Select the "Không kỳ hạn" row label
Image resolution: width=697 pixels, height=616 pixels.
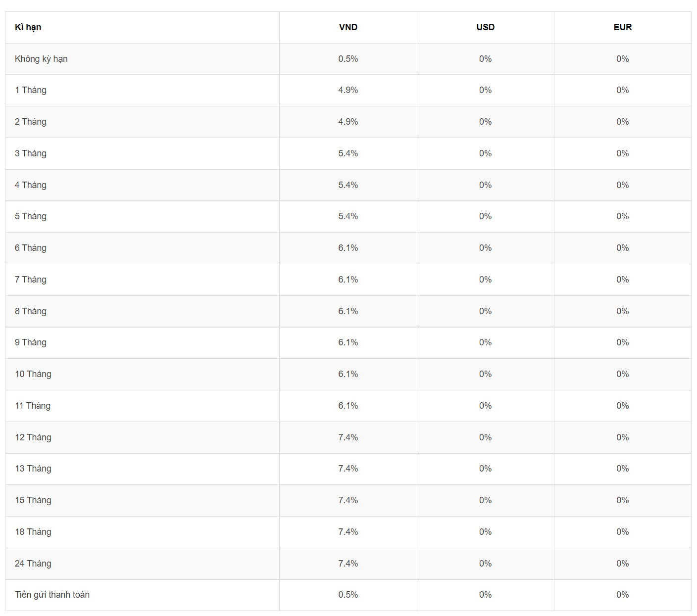[x=41, y=59]
